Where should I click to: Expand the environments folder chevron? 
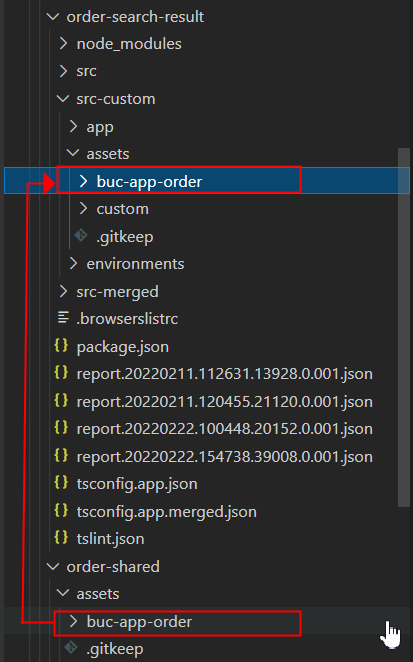pyautogui.click(x=73, y=263)
